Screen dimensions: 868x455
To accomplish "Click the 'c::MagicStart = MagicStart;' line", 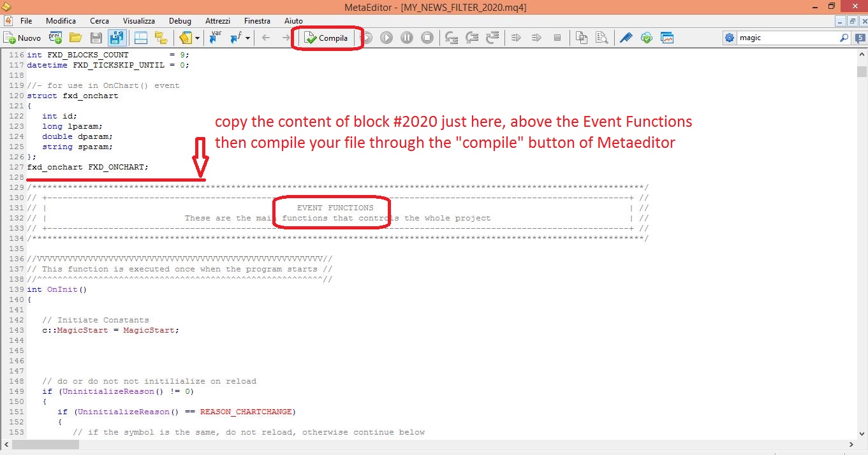I will pos(111,330).
